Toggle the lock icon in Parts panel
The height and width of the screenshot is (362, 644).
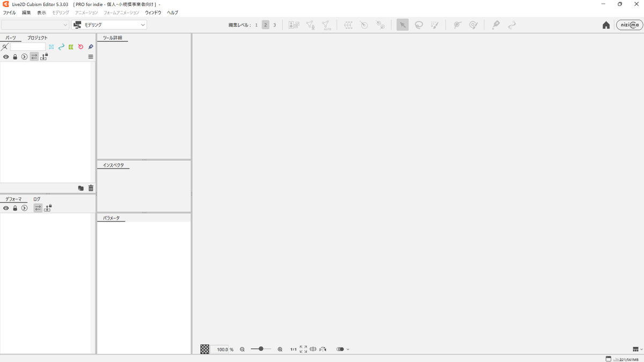tap(15, 57)
